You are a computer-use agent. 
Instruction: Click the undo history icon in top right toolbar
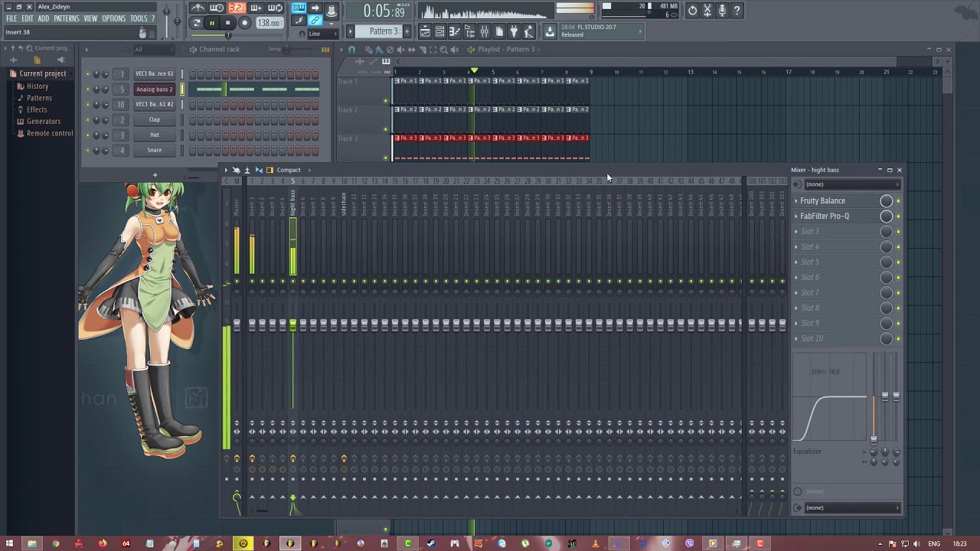coord(692,10)
